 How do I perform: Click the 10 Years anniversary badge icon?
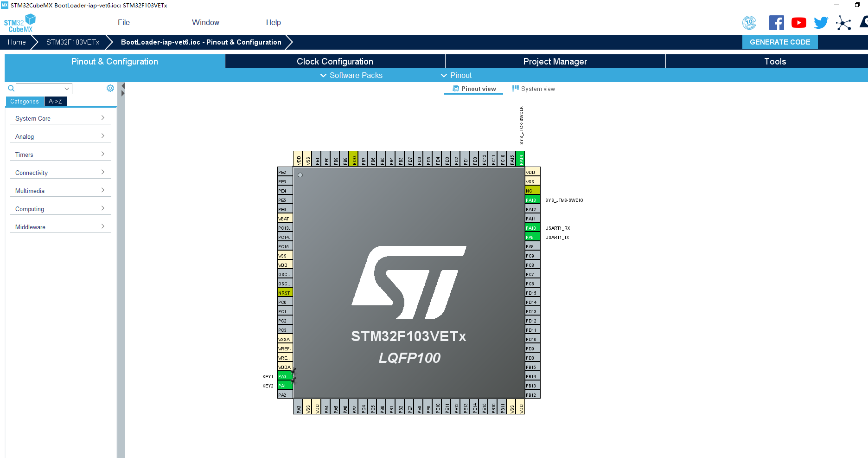(x=749, y=22)
